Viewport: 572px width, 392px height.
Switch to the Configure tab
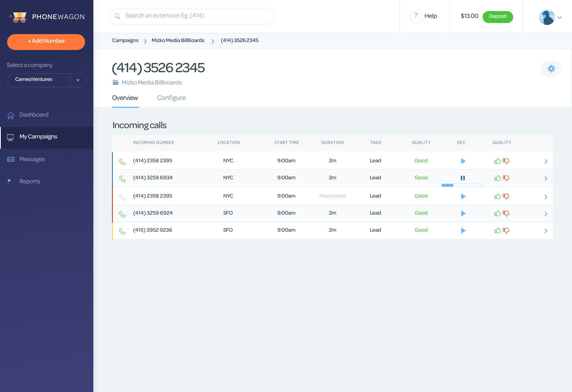pos(171,98)
